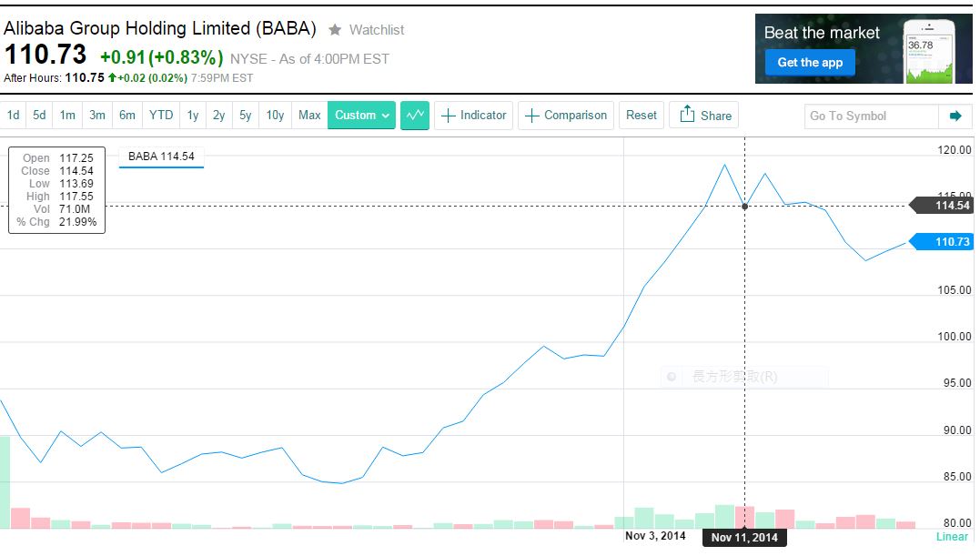
Task: Switch chart to 3m range
Action: point(96,115)
